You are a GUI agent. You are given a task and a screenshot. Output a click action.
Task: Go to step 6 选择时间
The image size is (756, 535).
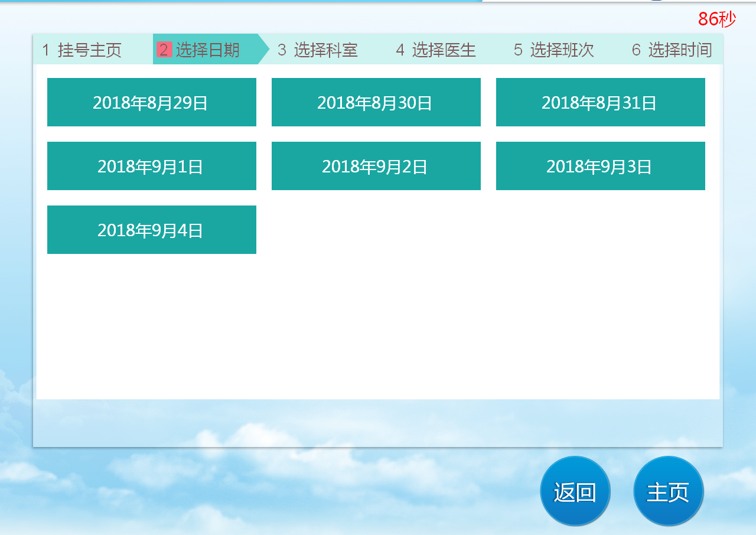pyautogui.click(x=672, y=50)
